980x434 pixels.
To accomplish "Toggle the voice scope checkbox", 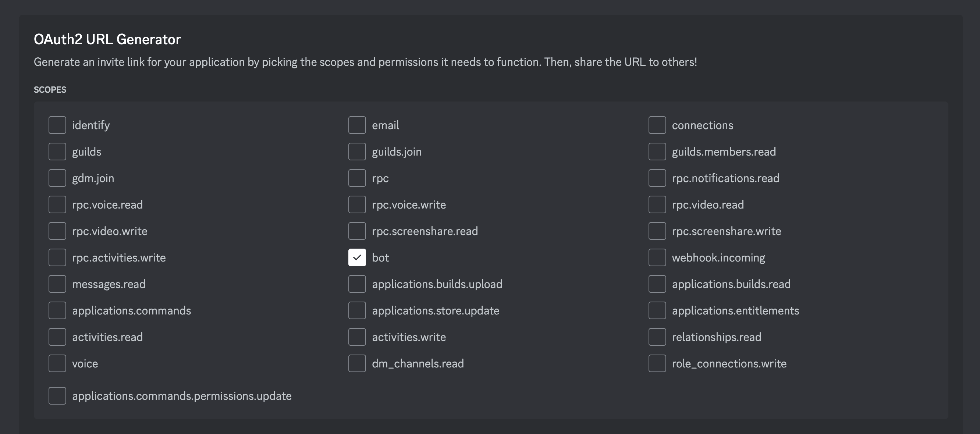I will (x=57, y=364).
